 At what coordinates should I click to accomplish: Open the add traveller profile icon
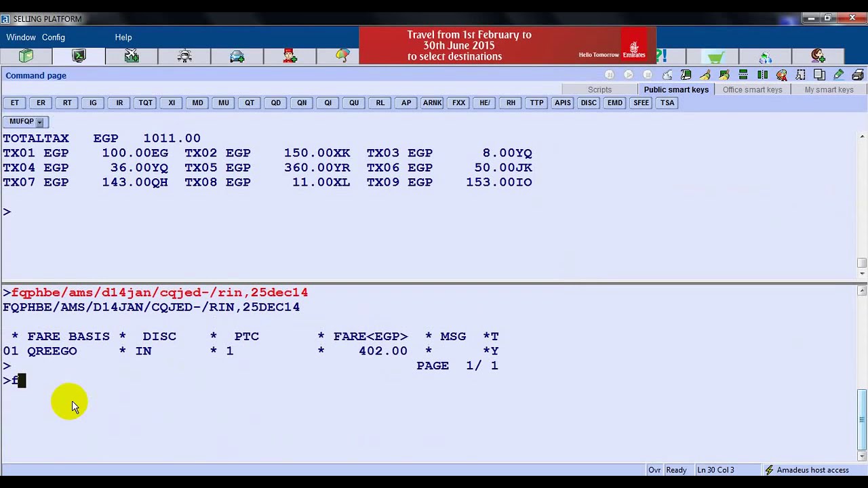pyautogui.click(x=818, y=56)
